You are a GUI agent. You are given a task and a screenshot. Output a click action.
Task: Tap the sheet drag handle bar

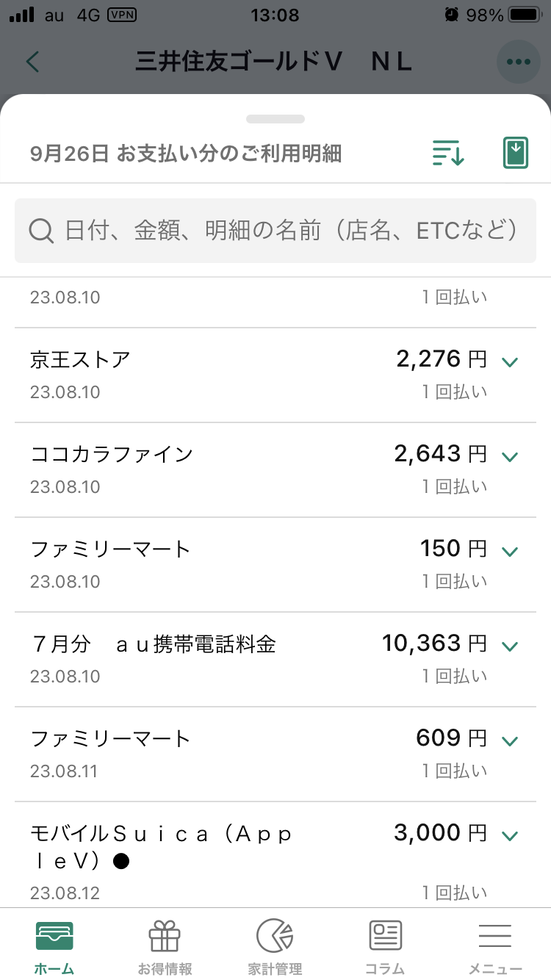coord(275,119)
